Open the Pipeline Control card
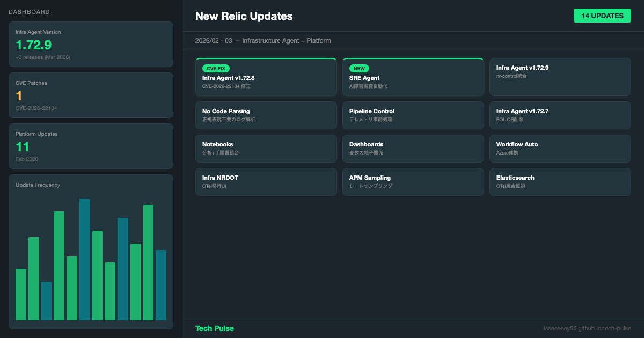This screenshot has width=644, height=338. (413, 115)
